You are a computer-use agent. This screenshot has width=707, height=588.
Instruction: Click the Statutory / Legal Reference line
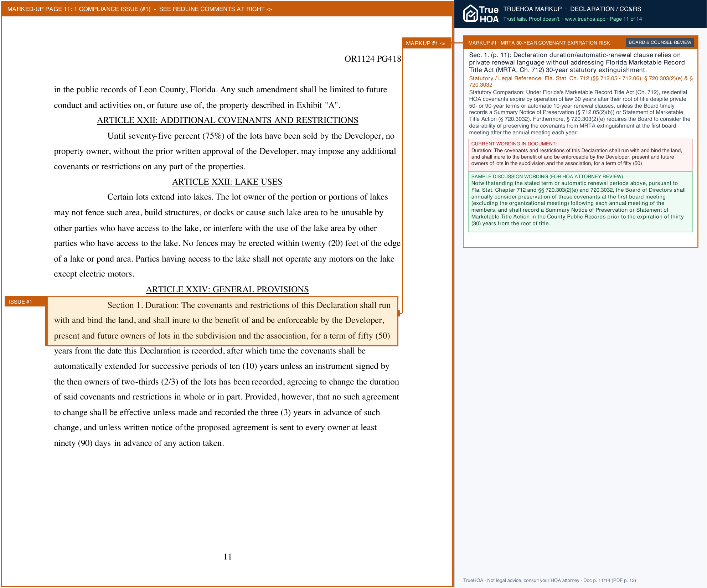point(580,81)
